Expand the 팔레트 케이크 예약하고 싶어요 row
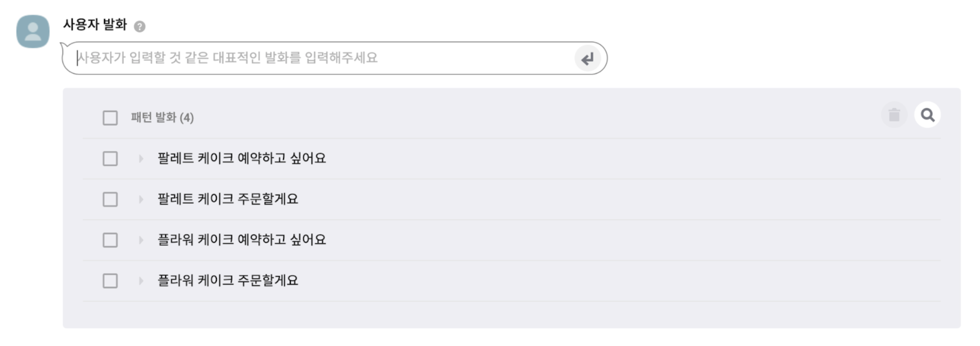Image resolution: width=980 pixels, height=346 pixels. [141, 159]
